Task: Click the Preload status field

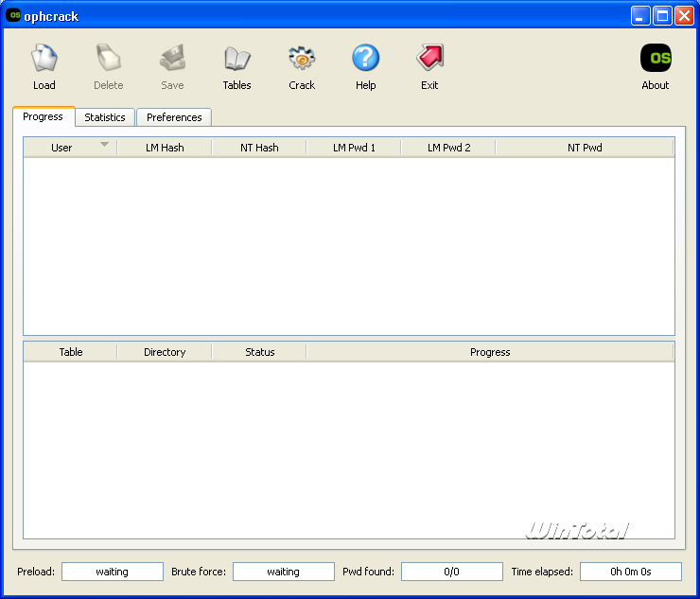Action: [112, 572]
